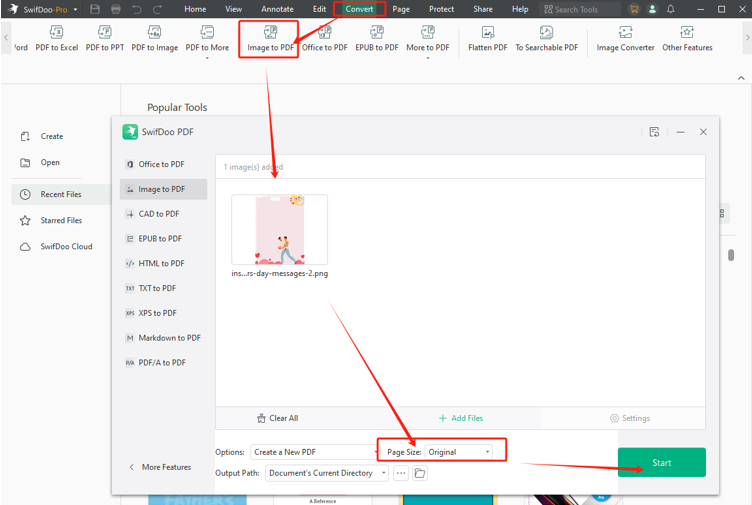Open PDF to Image converter

tap(154, 38)
